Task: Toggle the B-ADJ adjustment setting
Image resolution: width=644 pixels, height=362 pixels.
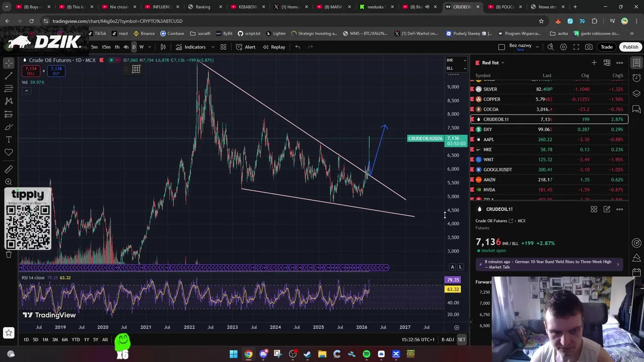Action: pyautogui.click(x=447, y=340)
